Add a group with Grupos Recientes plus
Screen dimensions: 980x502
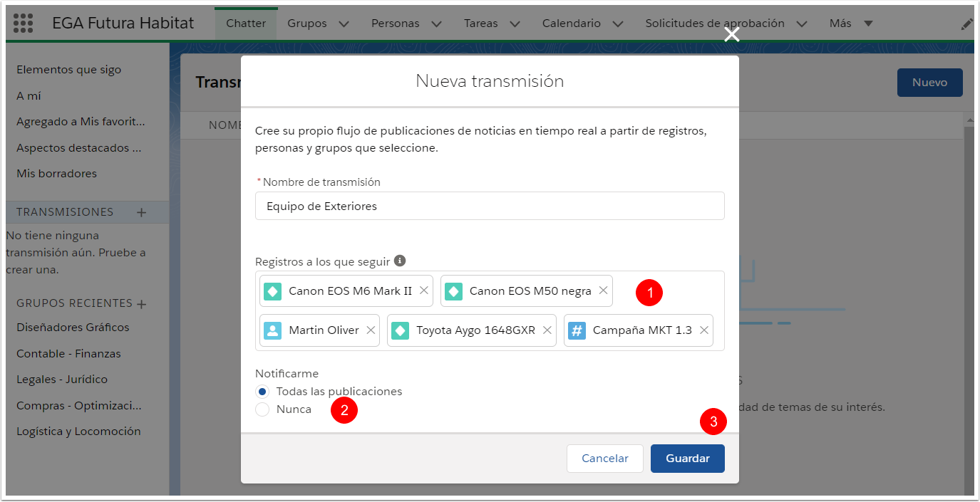pos(141,304)
